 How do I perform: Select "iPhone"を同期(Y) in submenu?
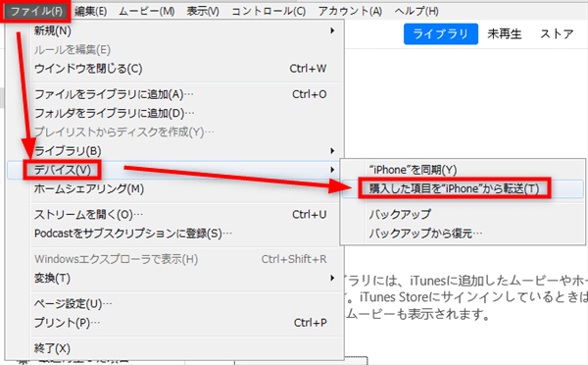pos(413,170)
